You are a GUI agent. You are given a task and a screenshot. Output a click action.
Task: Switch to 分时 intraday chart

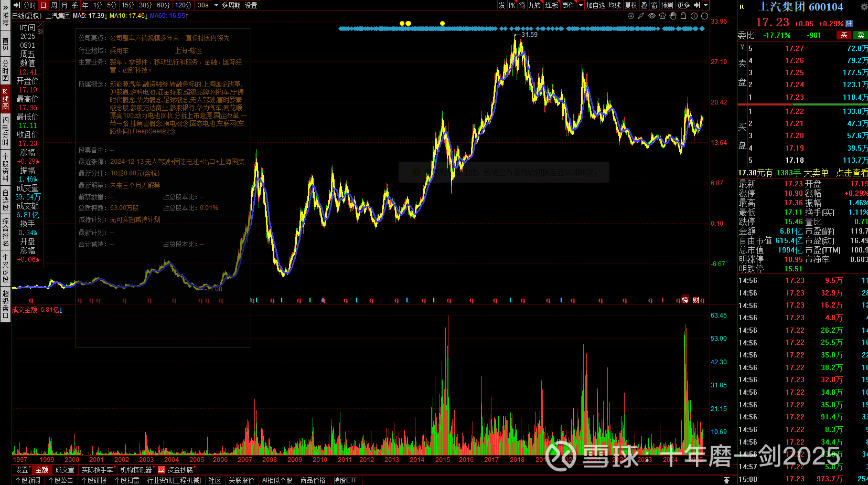[x=30, y=5]
